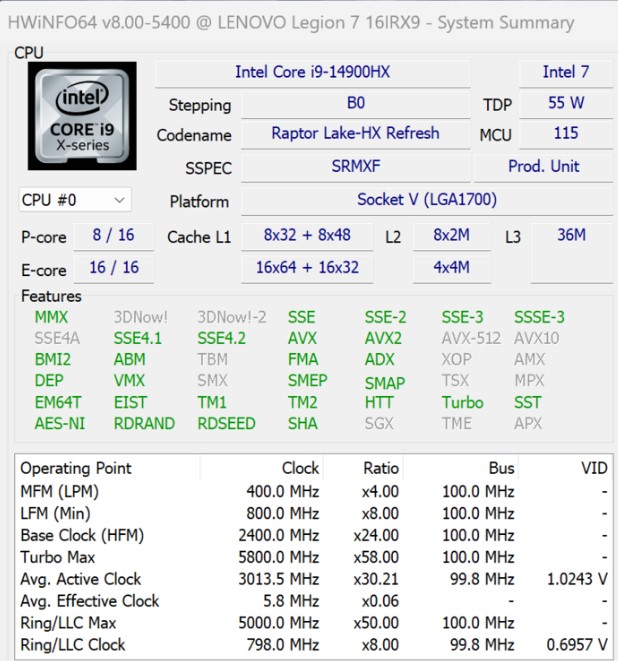Click the SMEP feature label

[x=307, y=381]
